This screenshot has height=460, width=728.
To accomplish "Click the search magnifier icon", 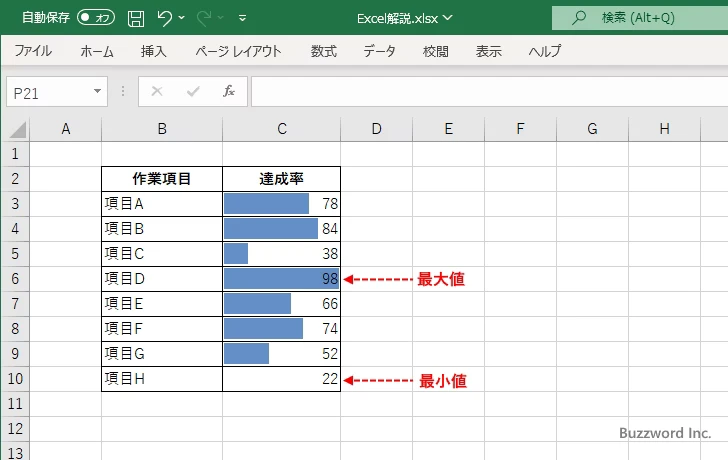I will [x=578, y=18].
